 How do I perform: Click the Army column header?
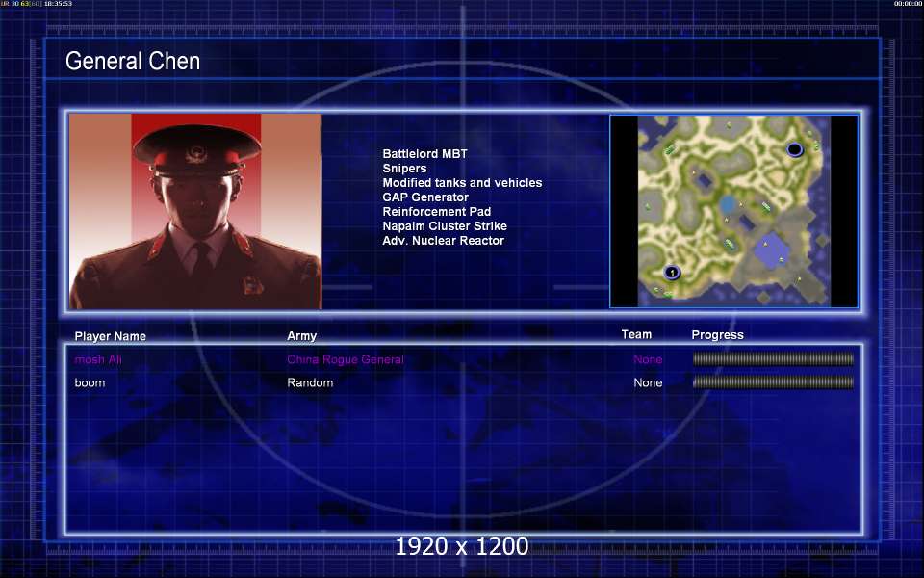click(x=301, y=335)
